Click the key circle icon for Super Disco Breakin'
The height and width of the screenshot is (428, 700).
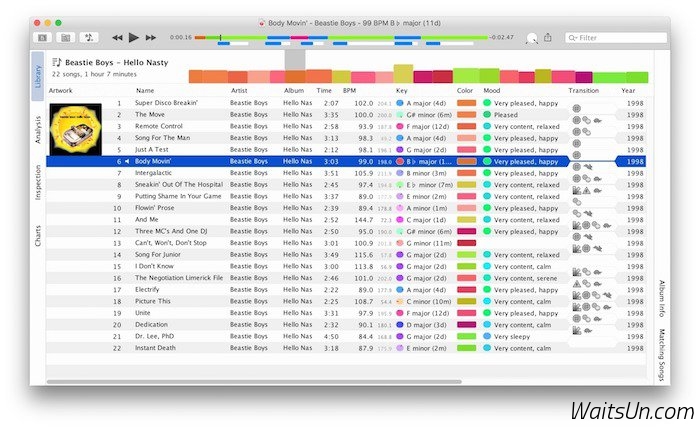pyautogui.click(x=401, y=103)
